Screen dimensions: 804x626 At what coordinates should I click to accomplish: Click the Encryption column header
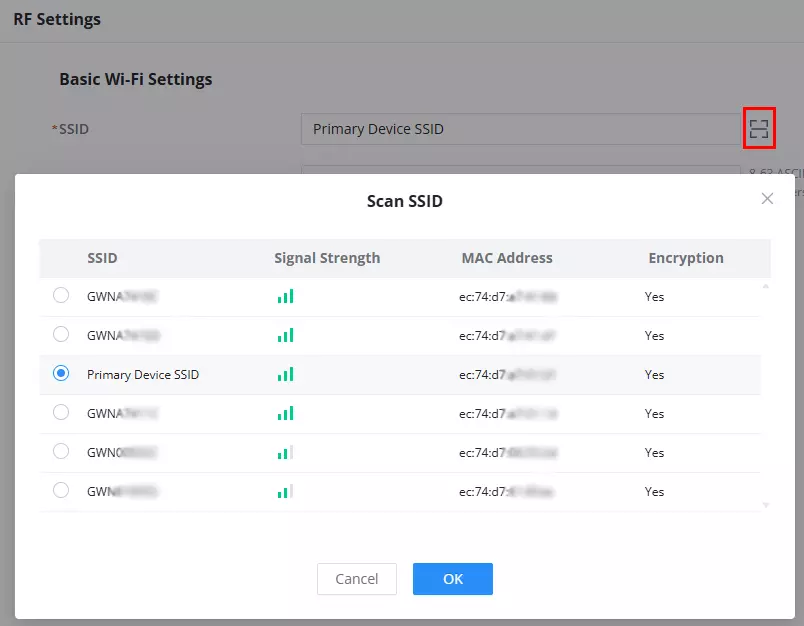click(x=686, y=258)
